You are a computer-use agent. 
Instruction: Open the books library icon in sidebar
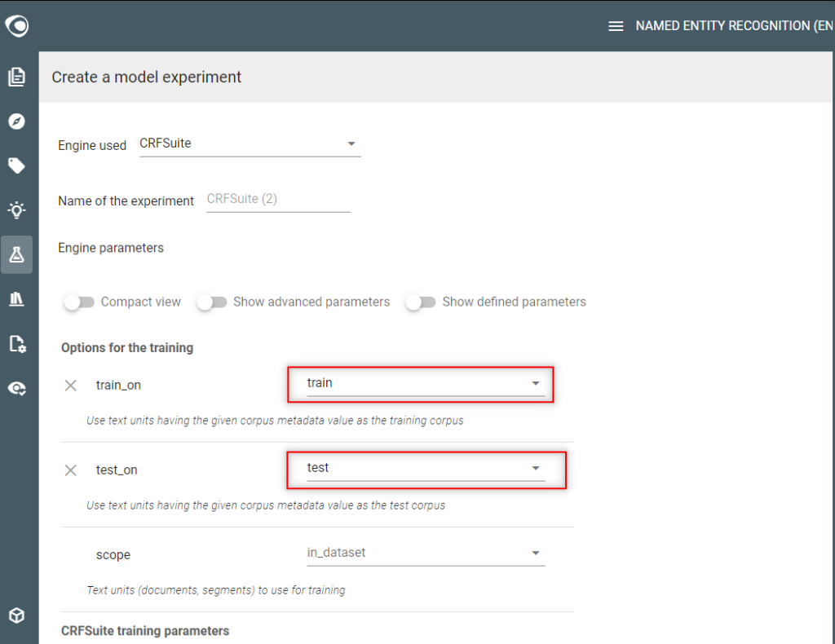click(x=16, y=298)
